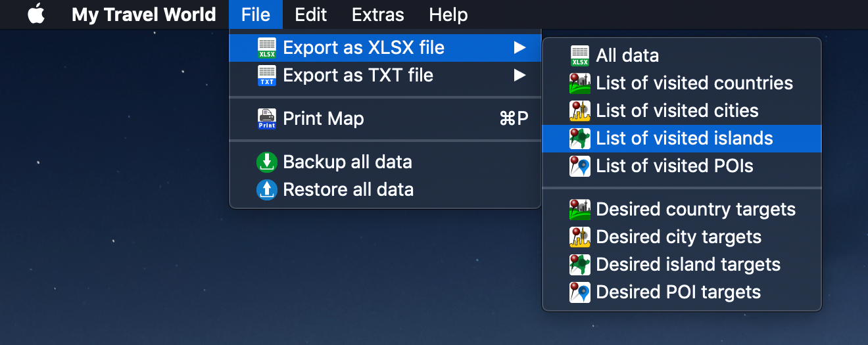Viewport: 868px width, 345px height.
Task: Click the landscape pin icon beside Desired country targets
Action: (580, 210)
